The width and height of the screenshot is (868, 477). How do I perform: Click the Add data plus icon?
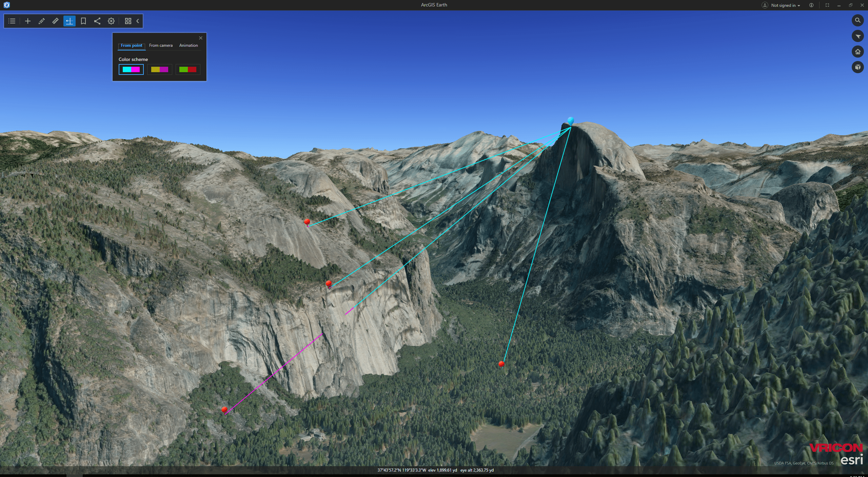point(28,21)
